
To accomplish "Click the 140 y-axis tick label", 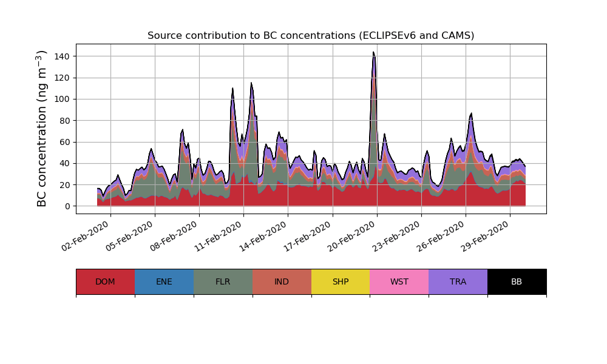I will (x=63, y=56).
